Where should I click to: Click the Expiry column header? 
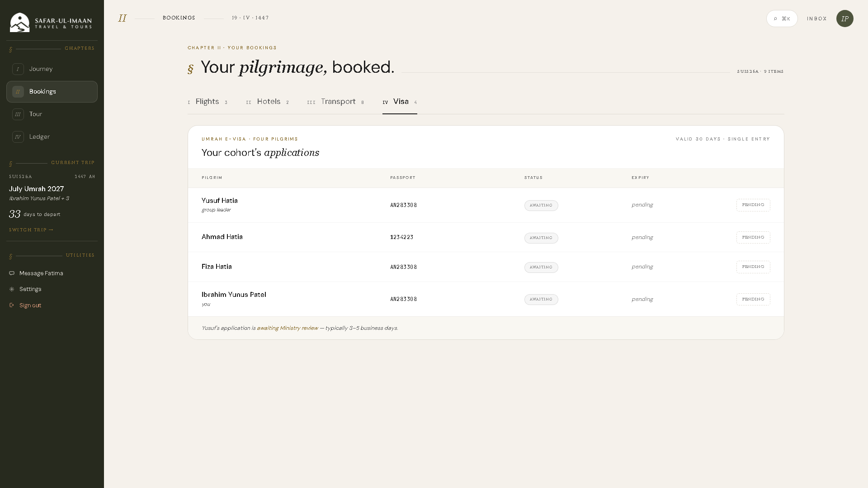641,178
